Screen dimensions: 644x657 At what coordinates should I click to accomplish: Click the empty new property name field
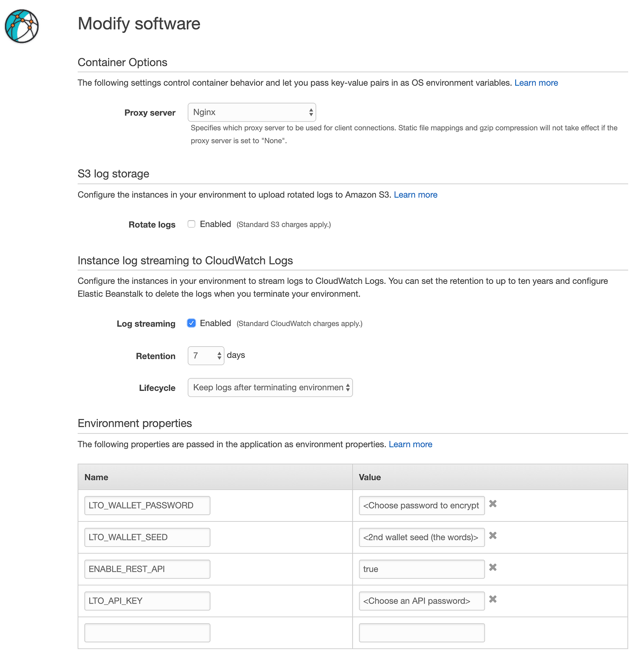(147, 633)
